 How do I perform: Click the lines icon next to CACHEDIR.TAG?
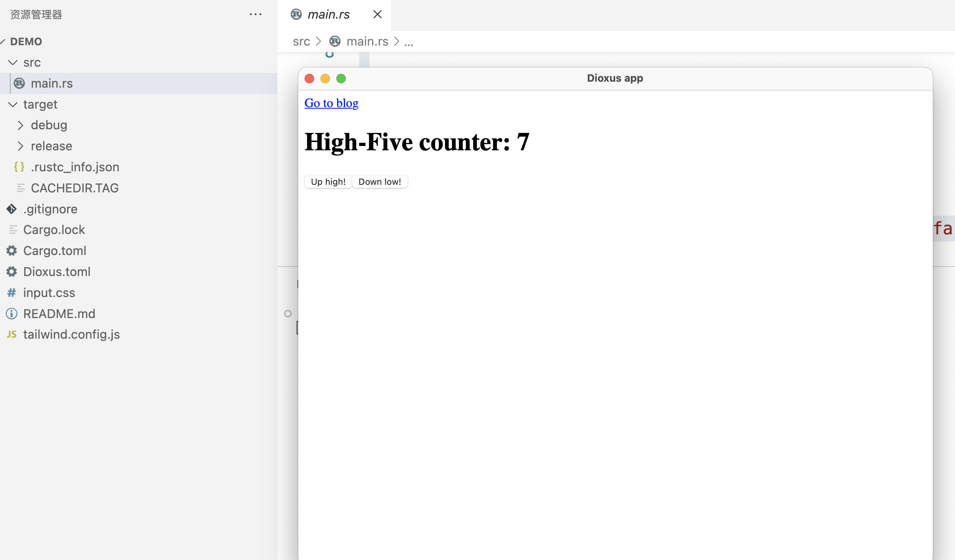pyautogui.click(x=21, y=188)
